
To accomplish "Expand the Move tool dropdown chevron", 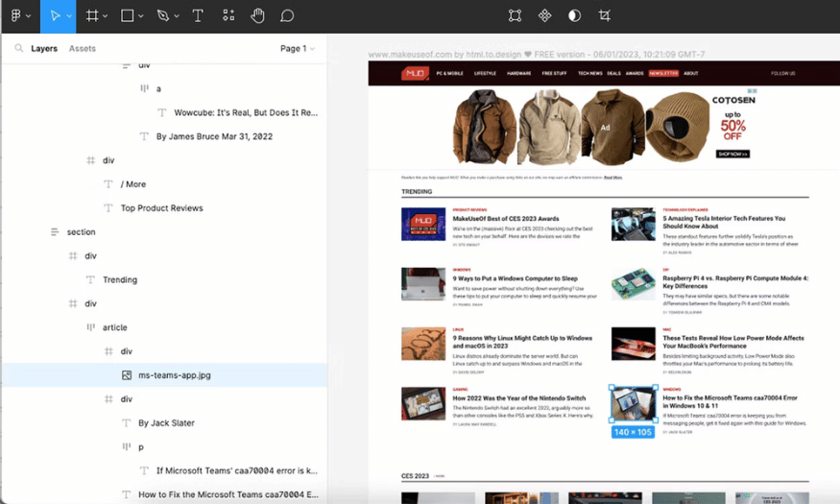I will click(69, 16).
